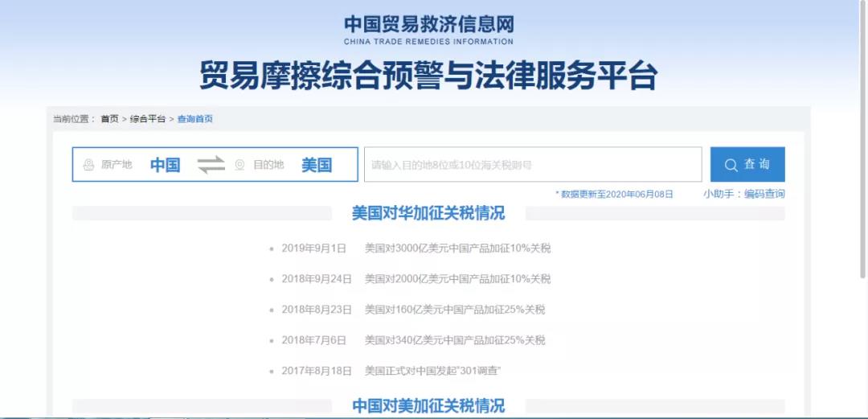Open the 编码查询 helper link
868x419 pixels.
(x=764, y=194)
